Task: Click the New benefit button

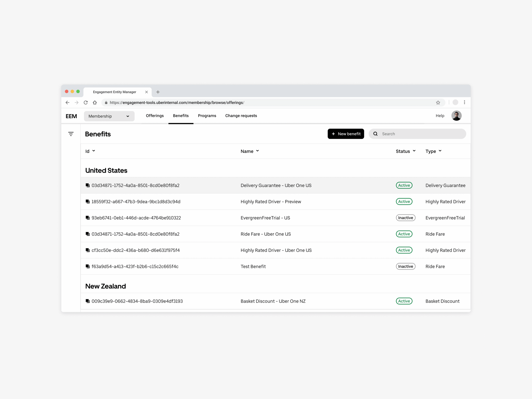Action: tap(346, 134)
